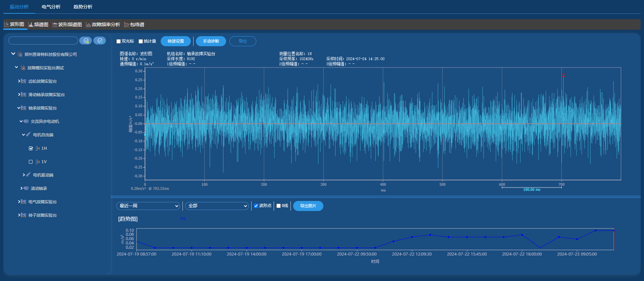The width and height of the screenshot is (644, 281).
Task: Click the 包络谱 envelope icon
Action: pyautogui.click(x=126, y=24)
